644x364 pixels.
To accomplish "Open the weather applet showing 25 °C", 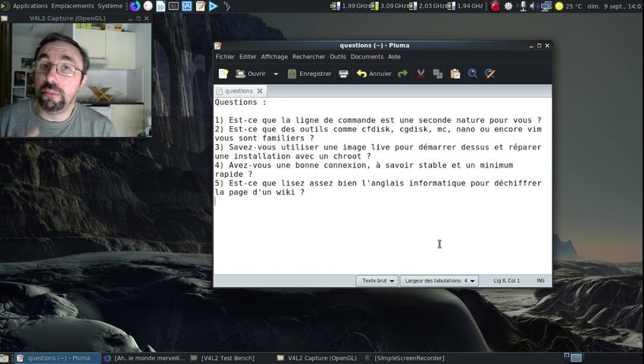I will pyautogui.click(x=568, y=6).
